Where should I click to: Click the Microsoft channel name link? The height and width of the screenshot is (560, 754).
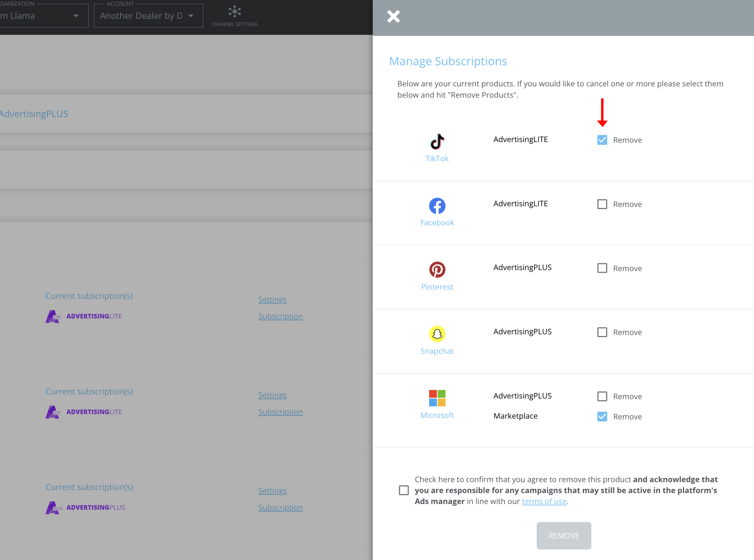click(437, 415)
